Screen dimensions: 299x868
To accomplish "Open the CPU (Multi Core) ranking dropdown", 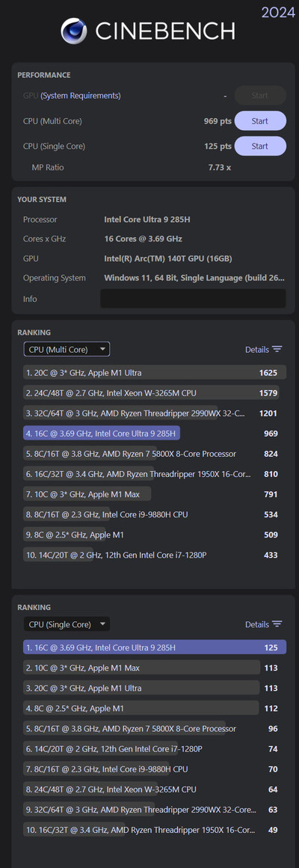I will coord(67,349).
